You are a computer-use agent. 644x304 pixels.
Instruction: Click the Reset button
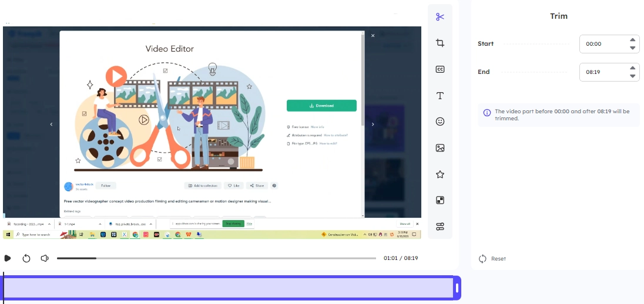[492, 259]
